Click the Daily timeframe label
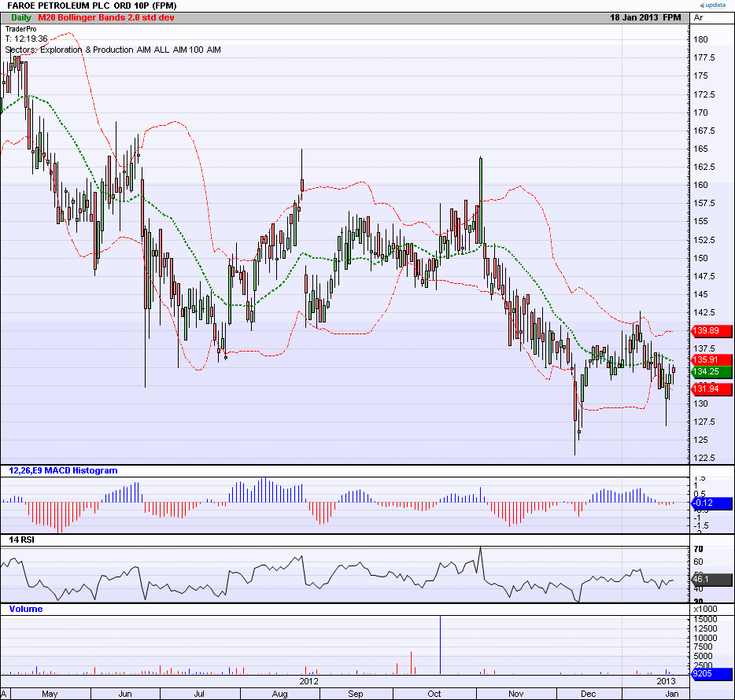735x700 pixels. 22,17
